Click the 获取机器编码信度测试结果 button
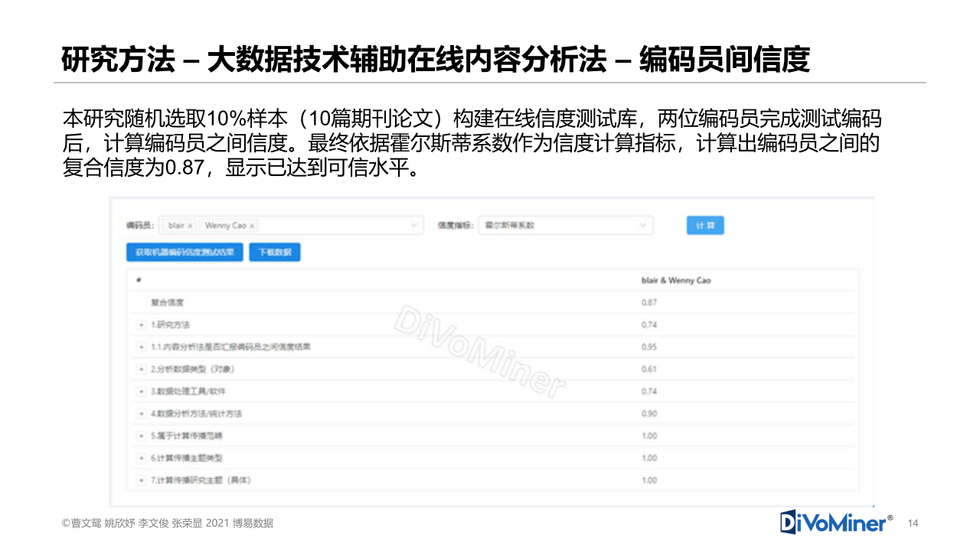980x551 pixels. pos(185,252)
